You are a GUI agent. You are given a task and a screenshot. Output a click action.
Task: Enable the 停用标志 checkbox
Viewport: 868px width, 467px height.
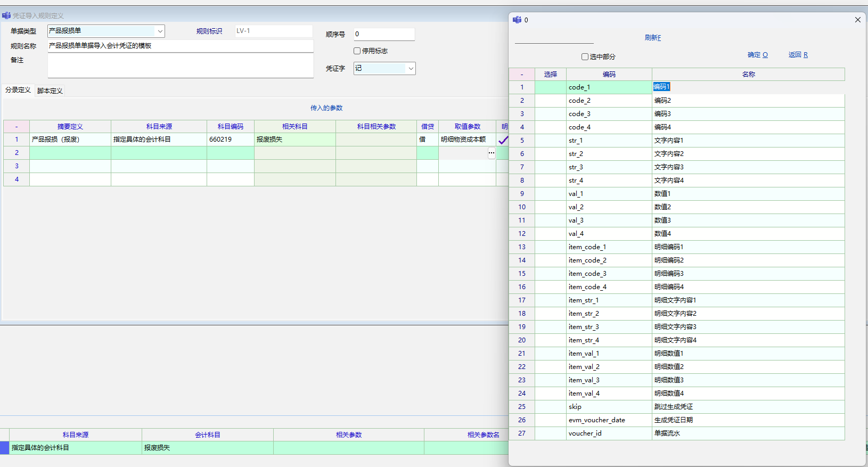(x=357, y=51)
